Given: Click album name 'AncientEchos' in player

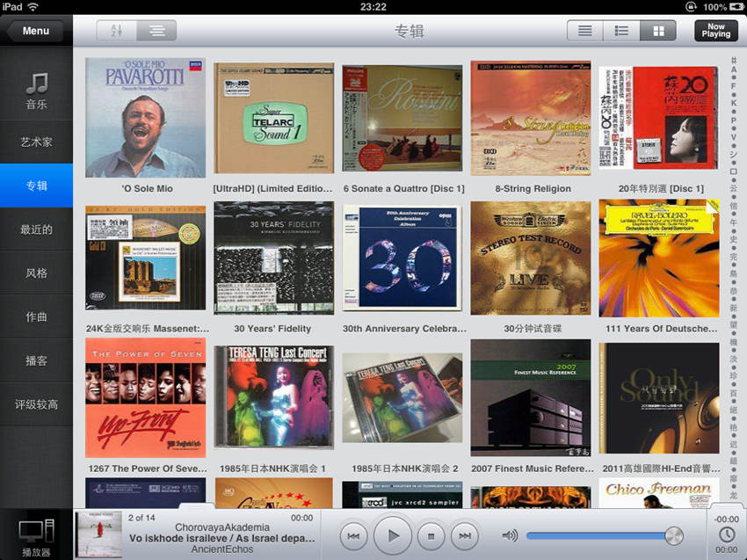Looking at the screenshot, I should (x=222, y=549).
